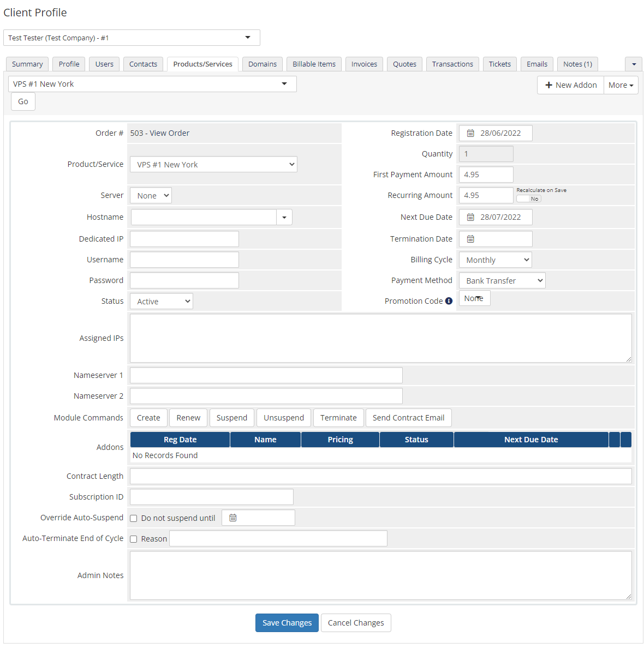644x649 pixels.
Task: Click the Unsuspend module command button
Action: 284,418
